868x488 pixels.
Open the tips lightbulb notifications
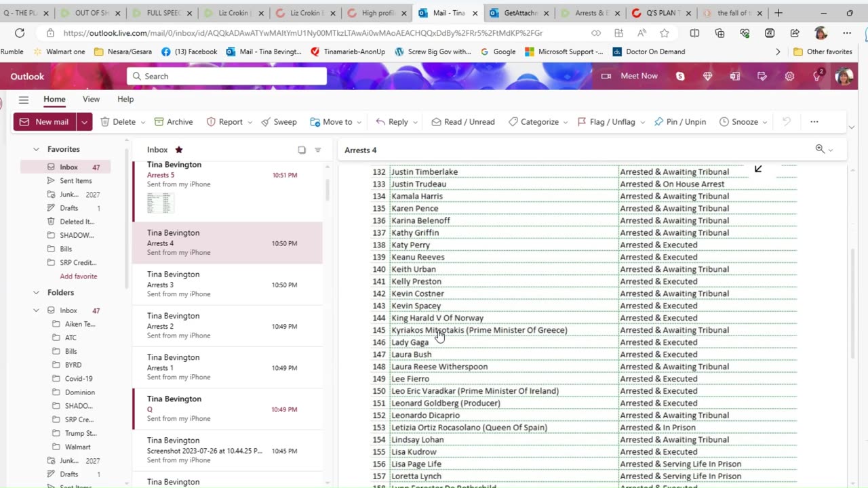tap(817, 77)
